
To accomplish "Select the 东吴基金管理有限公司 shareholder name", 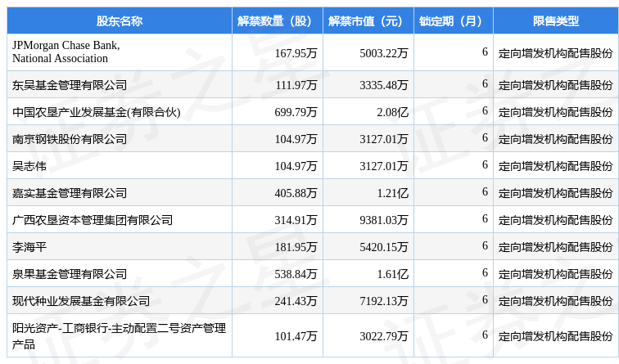I will coord(70,85).
